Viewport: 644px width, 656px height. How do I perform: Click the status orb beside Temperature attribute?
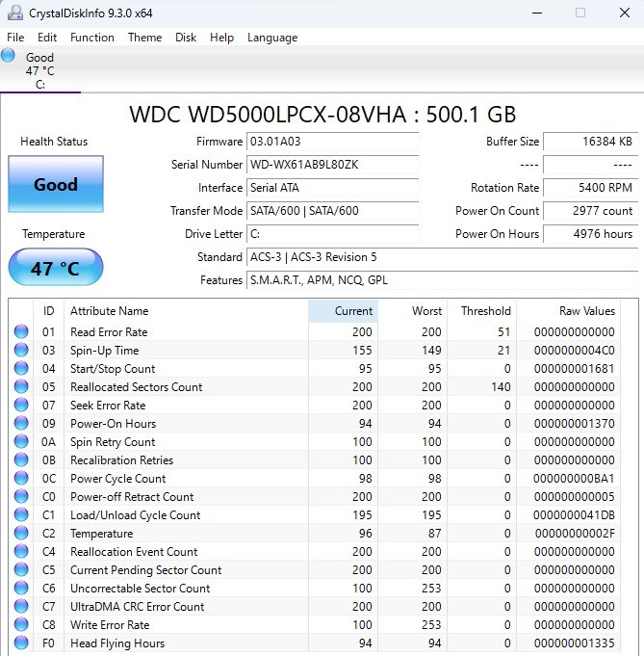(21, 534)
